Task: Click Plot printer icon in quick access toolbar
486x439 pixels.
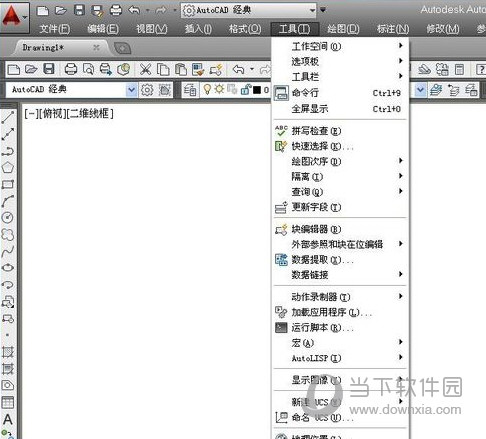Action: (116, 10)
